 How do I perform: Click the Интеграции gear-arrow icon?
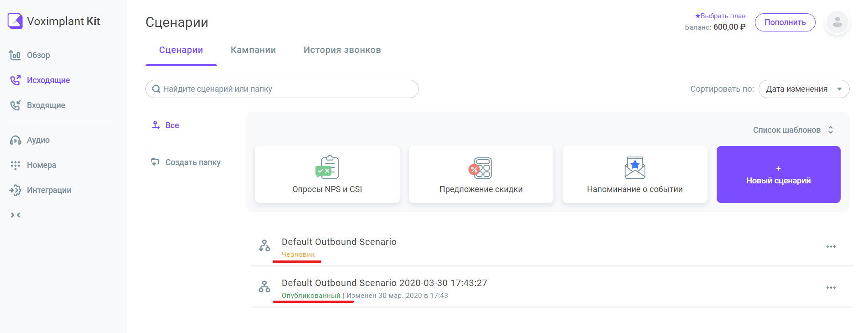pos(15,190)
